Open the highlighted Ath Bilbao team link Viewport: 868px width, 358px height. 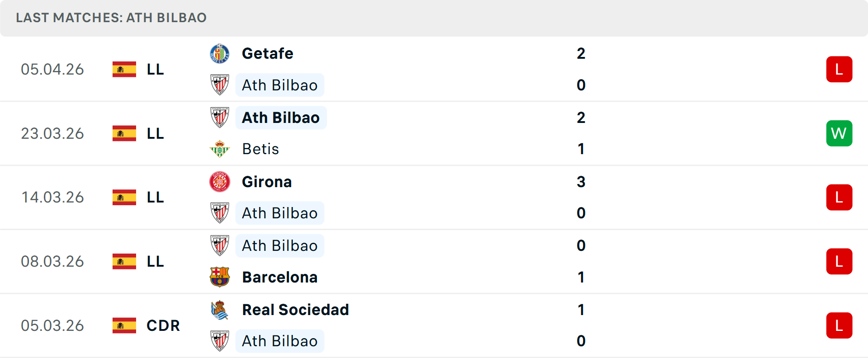click(x=281, y=118)
